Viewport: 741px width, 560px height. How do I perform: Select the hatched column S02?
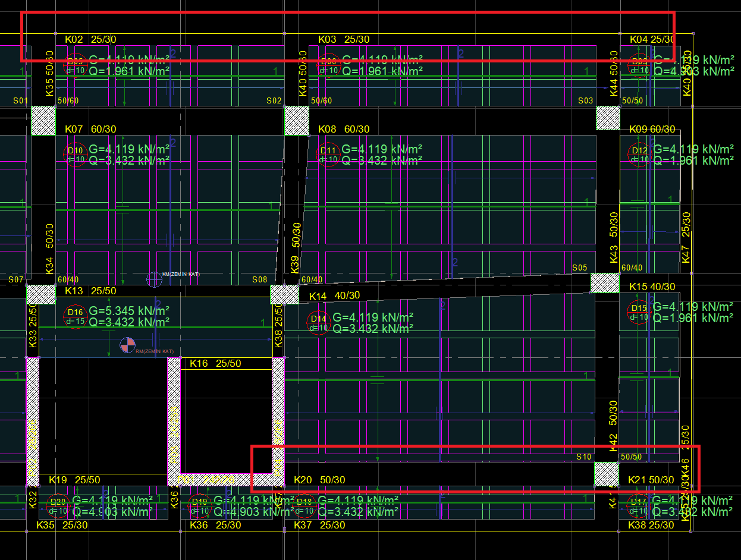[x=297, y=120]
